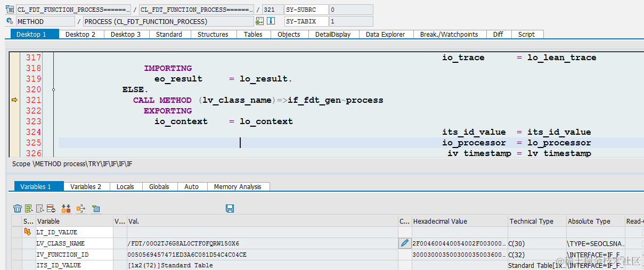Viewport: 644px width, 270px height.
Task: Switch to the Desktop 3 tab
Action: (126, 34)
